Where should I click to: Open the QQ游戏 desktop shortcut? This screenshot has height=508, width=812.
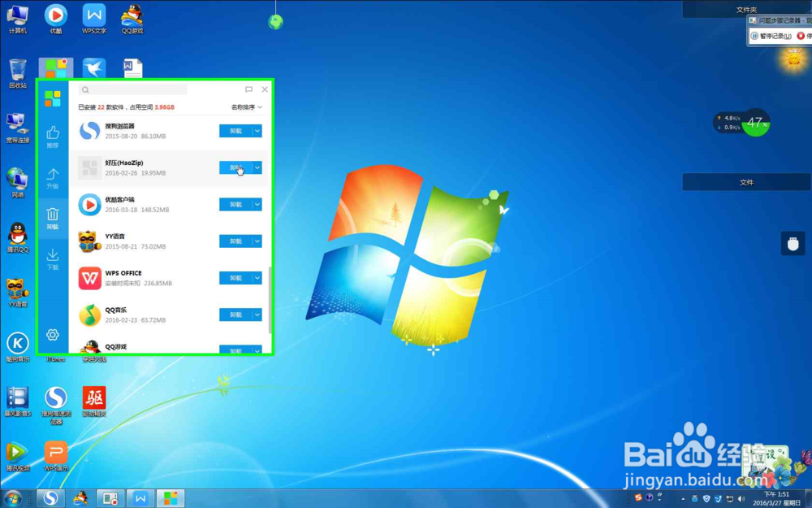point(132,20)
